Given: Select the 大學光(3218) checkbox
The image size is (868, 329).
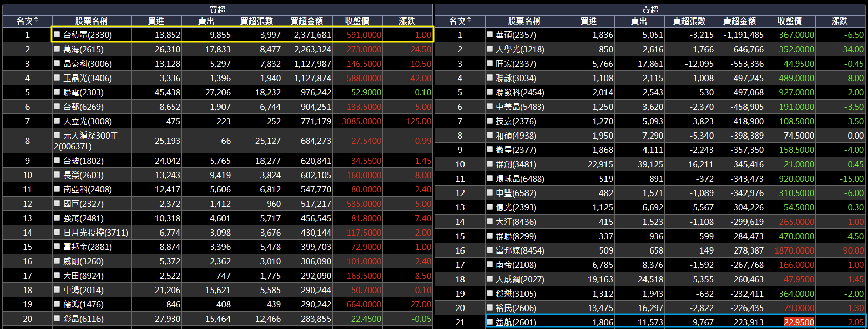Looking at the screenshot, I should pyautogui.click(x=490, y=49).
